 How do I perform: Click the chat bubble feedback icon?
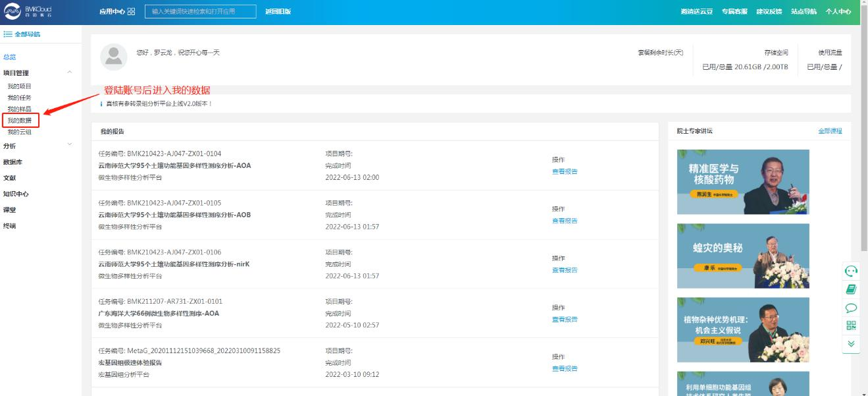coord(851,307)
